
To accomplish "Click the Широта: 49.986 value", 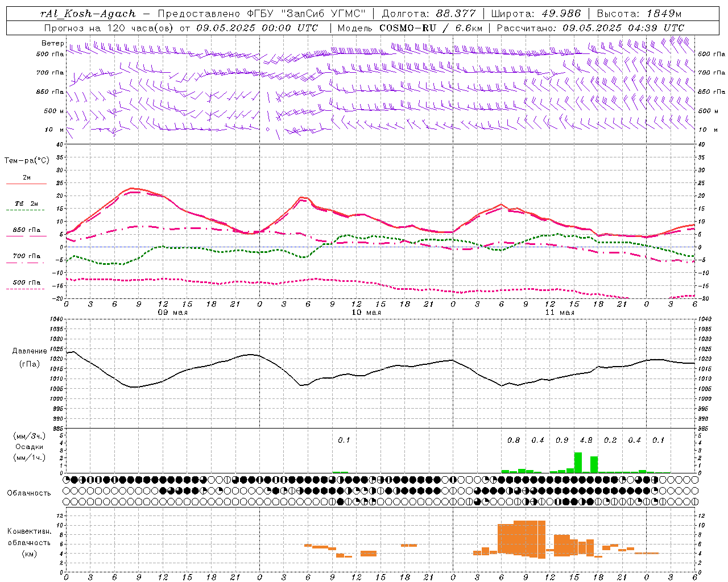I will click(x=536, y=14).
